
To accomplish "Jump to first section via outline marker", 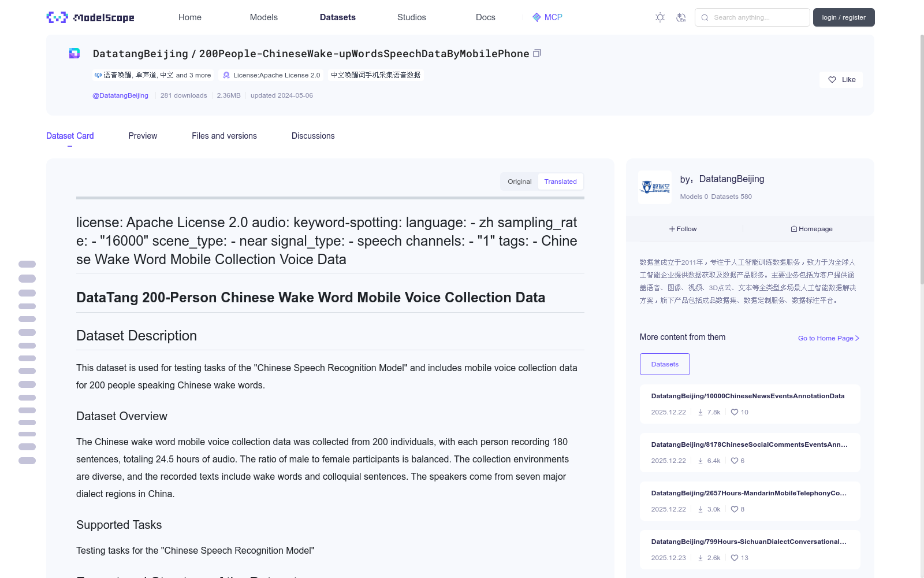I will [x=27, y=264].
